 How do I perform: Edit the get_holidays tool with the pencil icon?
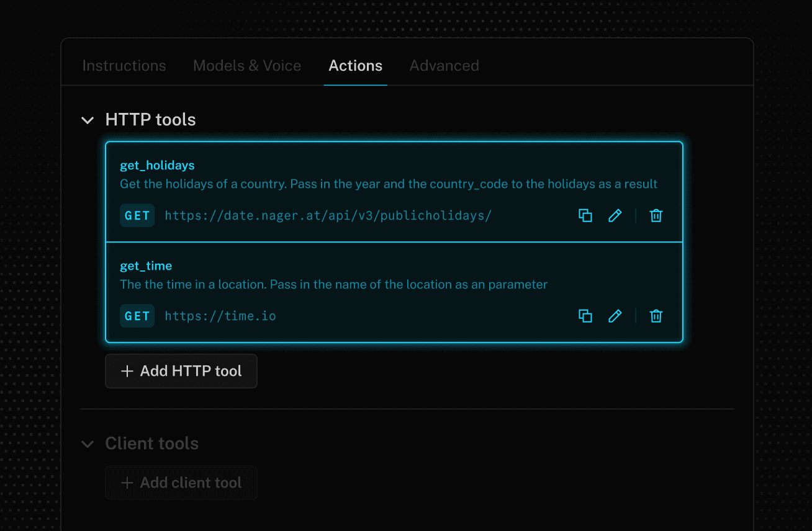pyautogui.click(x=615, y=215)
